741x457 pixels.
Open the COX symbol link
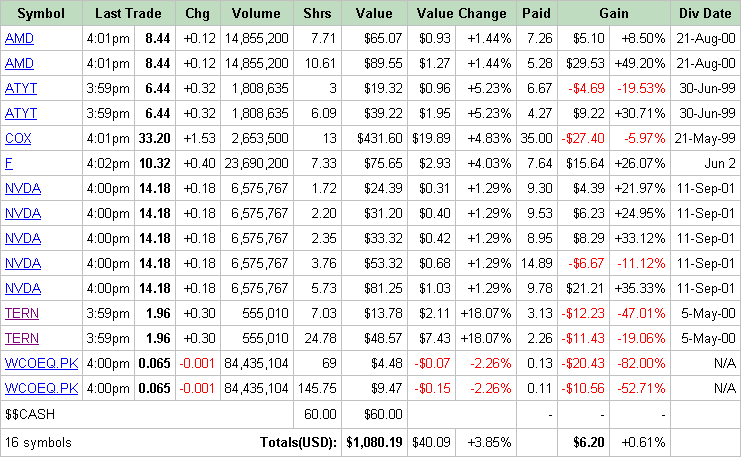point(18,138)
